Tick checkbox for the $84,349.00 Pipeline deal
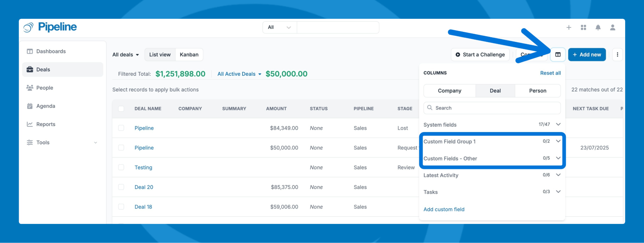644x243 pixels. point(121,128)
